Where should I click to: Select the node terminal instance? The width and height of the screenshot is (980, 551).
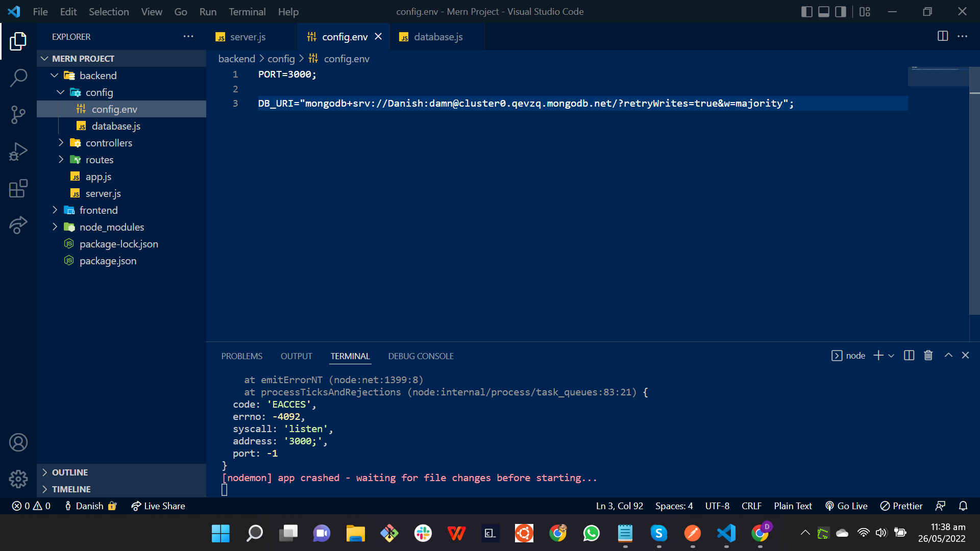click(x=848, y=356)
